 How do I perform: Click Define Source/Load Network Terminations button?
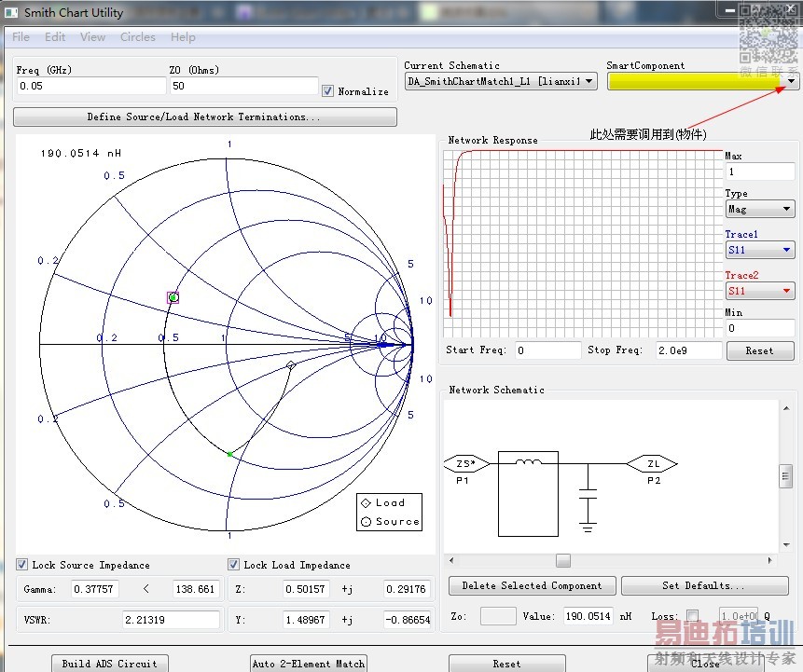204,117
